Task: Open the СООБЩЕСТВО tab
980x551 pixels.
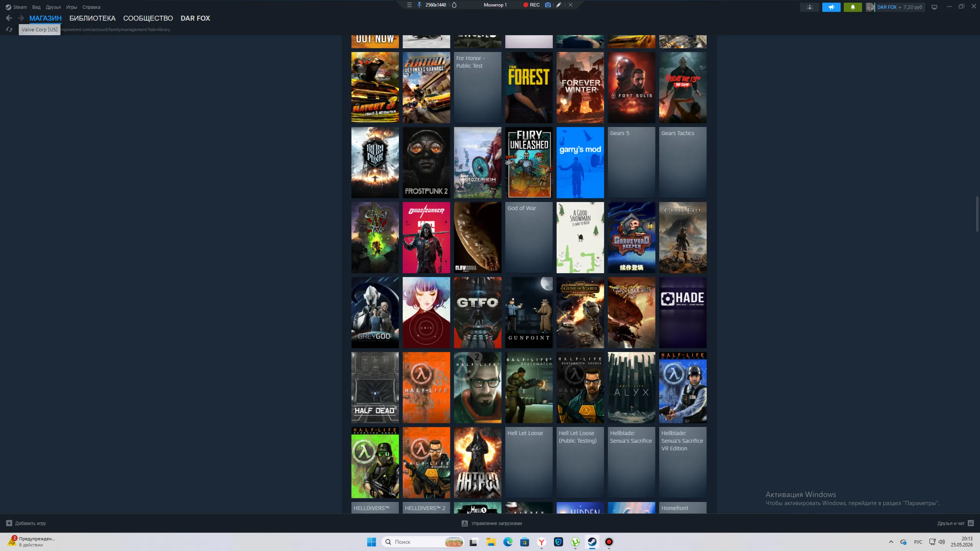Action: pyautogui.click(x=148, y=18)
